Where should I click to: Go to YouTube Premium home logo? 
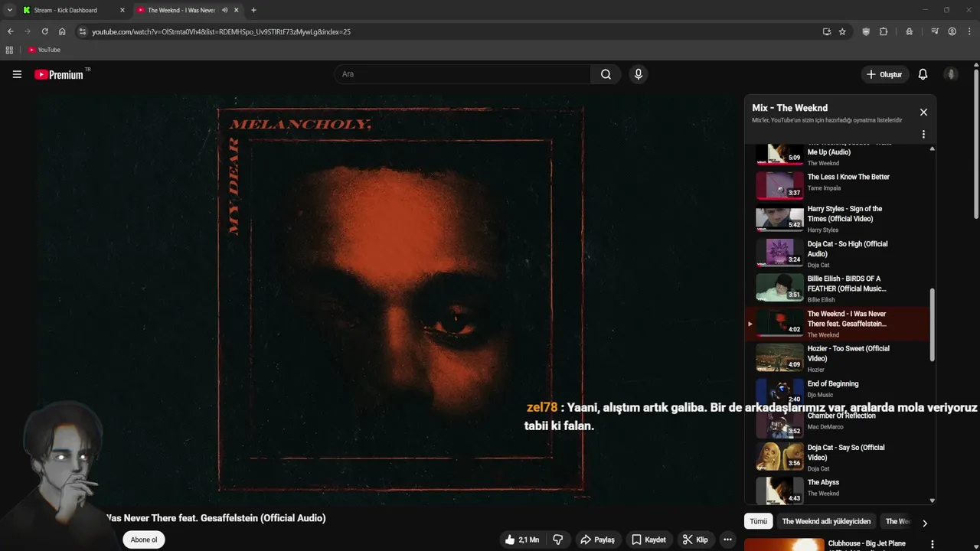coord(59,74)
